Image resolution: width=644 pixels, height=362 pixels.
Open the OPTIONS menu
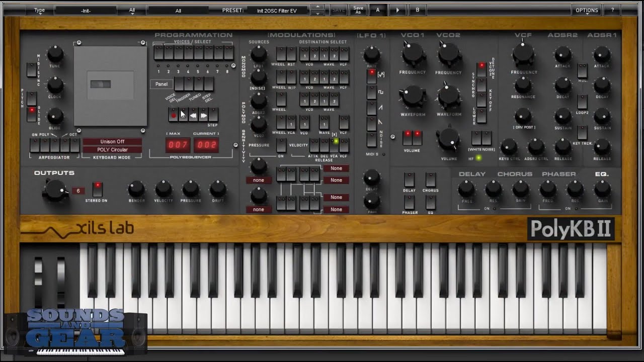587,10
